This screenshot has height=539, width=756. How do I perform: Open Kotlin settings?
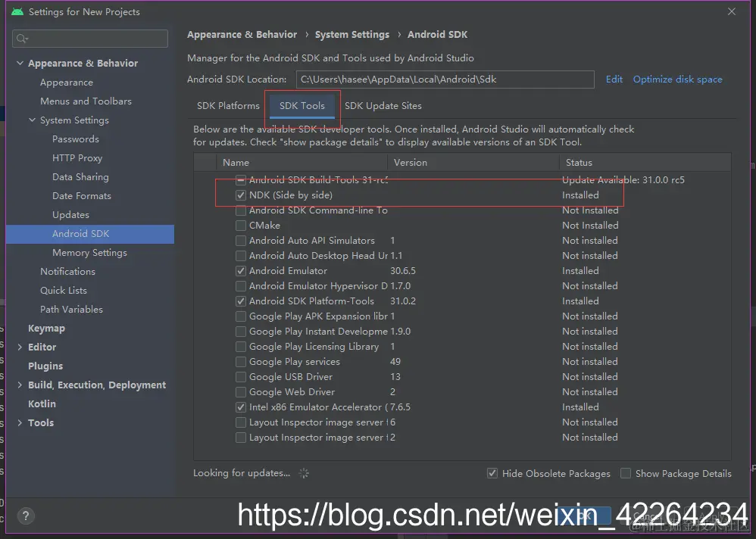tap(42, 404)
